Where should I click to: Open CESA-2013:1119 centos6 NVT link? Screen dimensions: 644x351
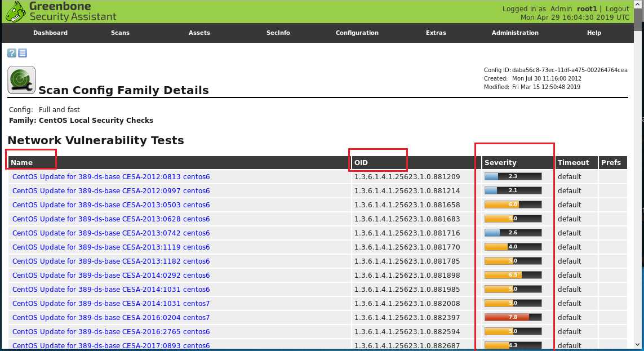pyautogui.click(x=111, y=247)
